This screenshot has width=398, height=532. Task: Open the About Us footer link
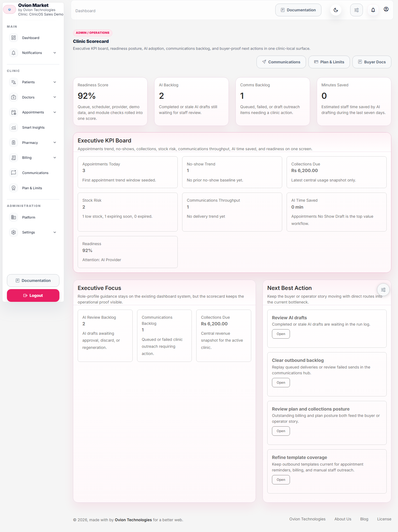click(x=343, y=519)
